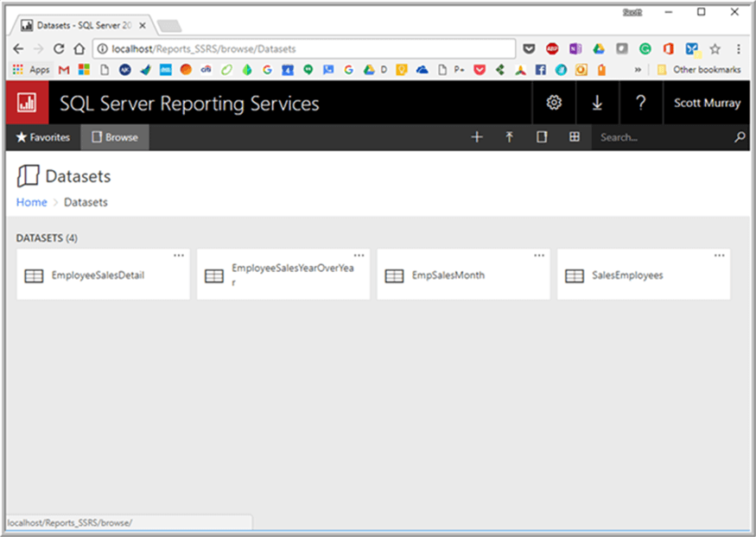Click the EmployeeSalesYearOverYear table icon

214,276
